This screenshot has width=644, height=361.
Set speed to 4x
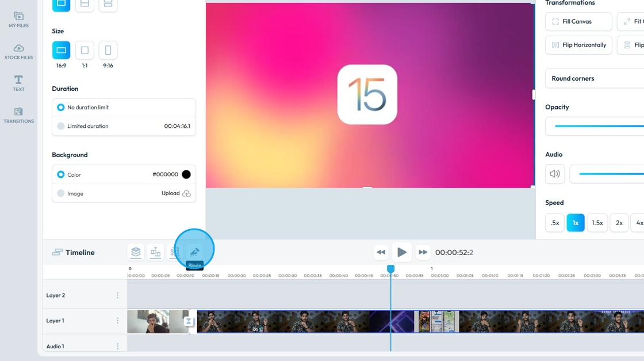[639, 223]
